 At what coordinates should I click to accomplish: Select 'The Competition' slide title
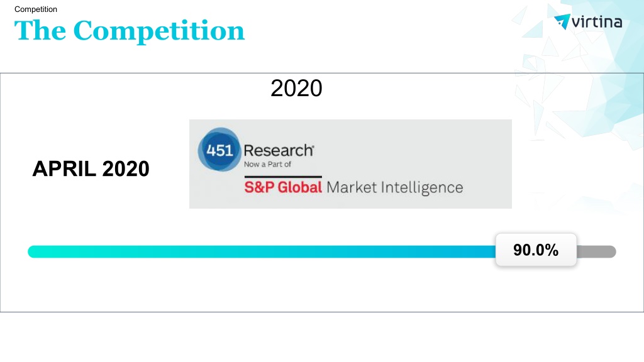point(130,31)
